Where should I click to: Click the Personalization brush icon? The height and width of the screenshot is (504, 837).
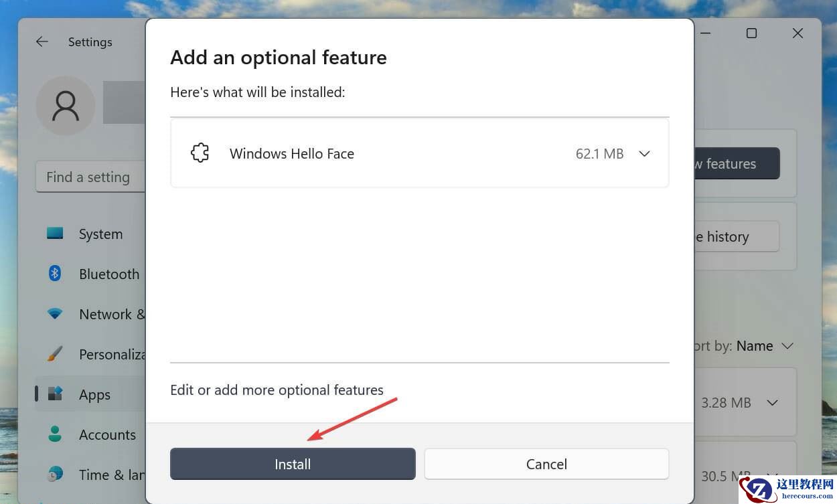point(55,354)
